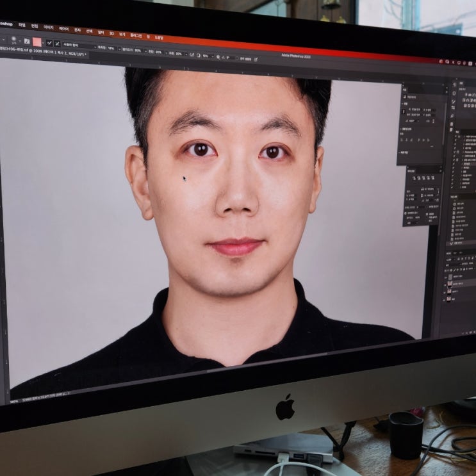The image size is (476, 476).
Task: Open the 편집 (Edit) menu
Action: click(35, 26)
